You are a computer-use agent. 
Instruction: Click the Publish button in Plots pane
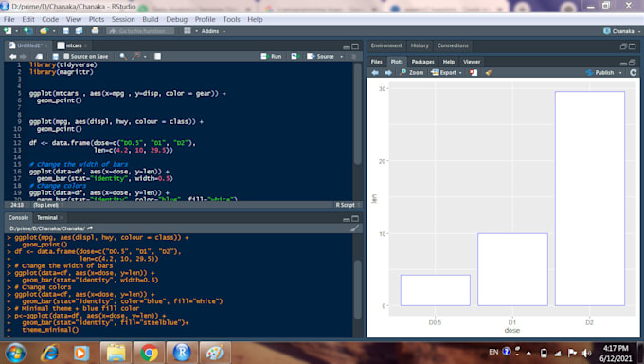(x=600, y=72)
